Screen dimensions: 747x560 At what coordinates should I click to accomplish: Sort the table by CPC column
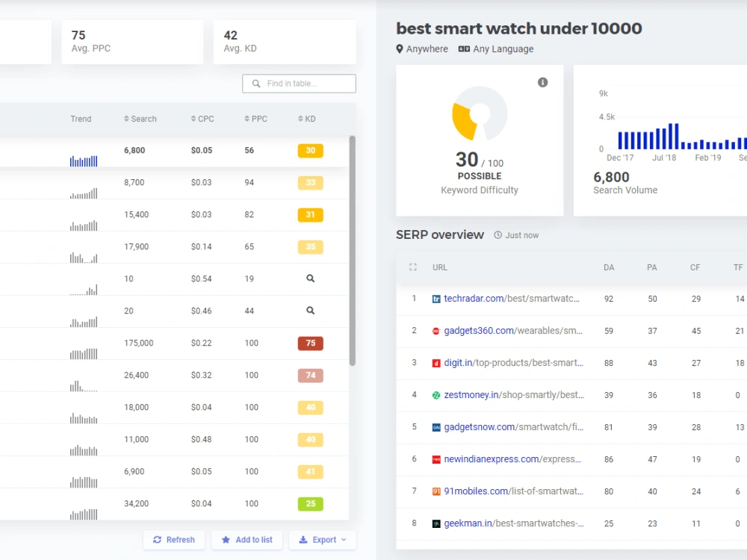202,119
